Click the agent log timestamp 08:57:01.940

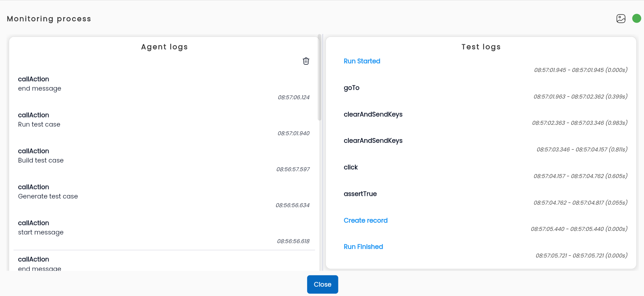293,133
